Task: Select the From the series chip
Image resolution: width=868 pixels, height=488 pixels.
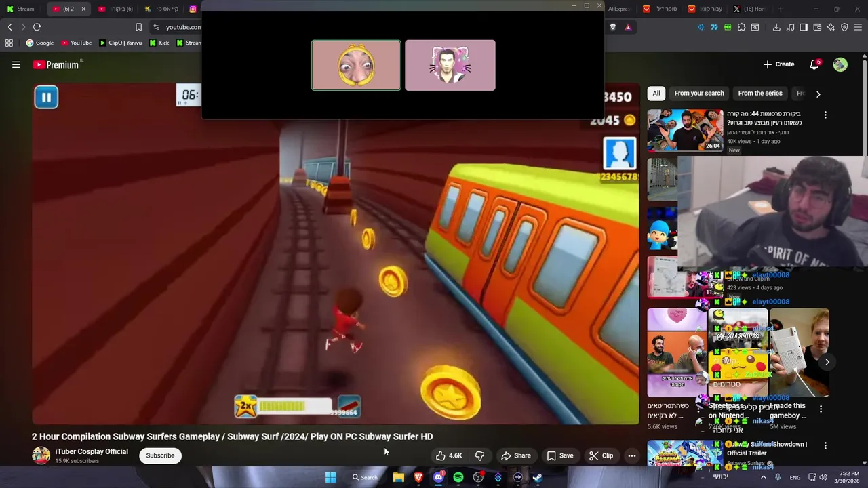Action: 760,94
